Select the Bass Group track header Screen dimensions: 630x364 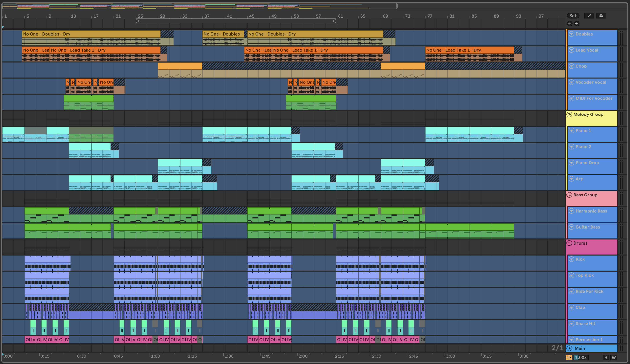pyautogui.click(x=592, y=198)
